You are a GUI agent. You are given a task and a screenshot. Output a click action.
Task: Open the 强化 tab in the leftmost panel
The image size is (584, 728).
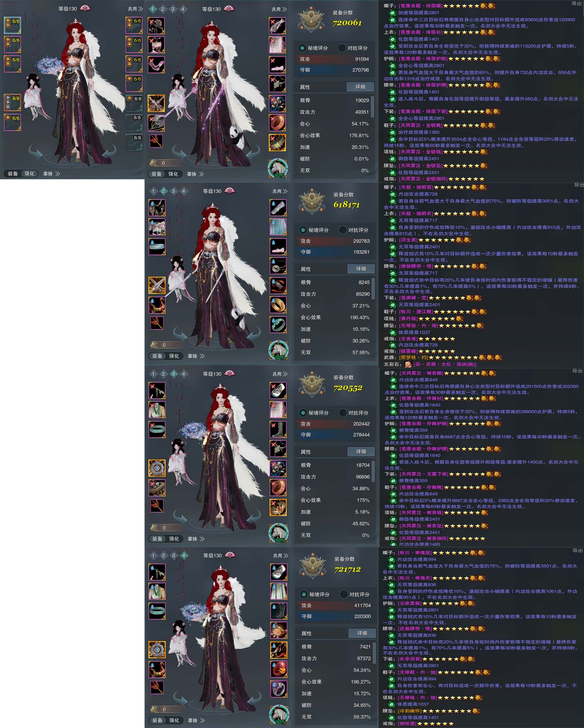pyautogui.click(x=30, y=174)
